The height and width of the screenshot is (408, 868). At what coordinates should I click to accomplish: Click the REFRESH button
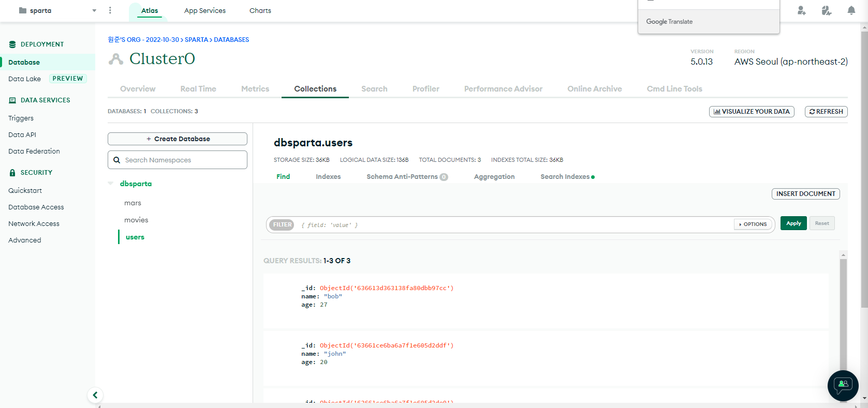point(826,112)
